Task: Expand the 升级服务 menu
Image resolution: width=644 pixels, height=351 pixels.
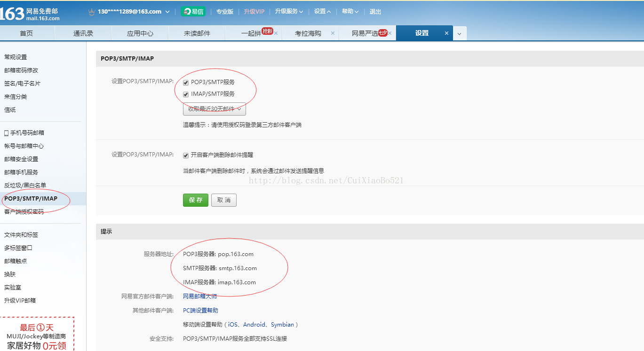Action: (x=289, y=11)
